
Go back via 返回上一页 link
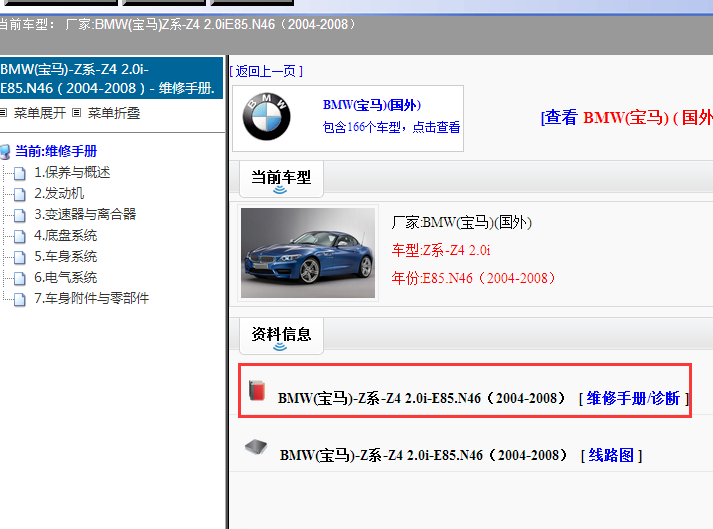(266, 71)
